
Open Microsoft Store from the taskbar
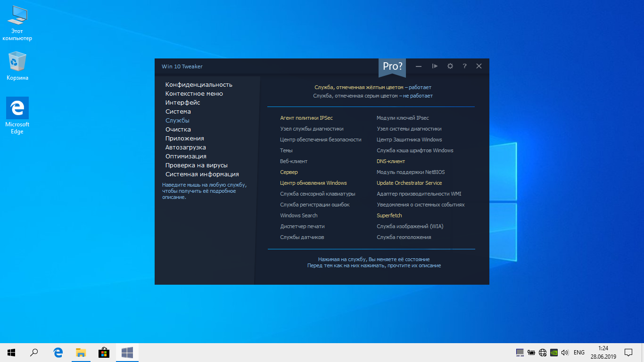pos(104,353)
